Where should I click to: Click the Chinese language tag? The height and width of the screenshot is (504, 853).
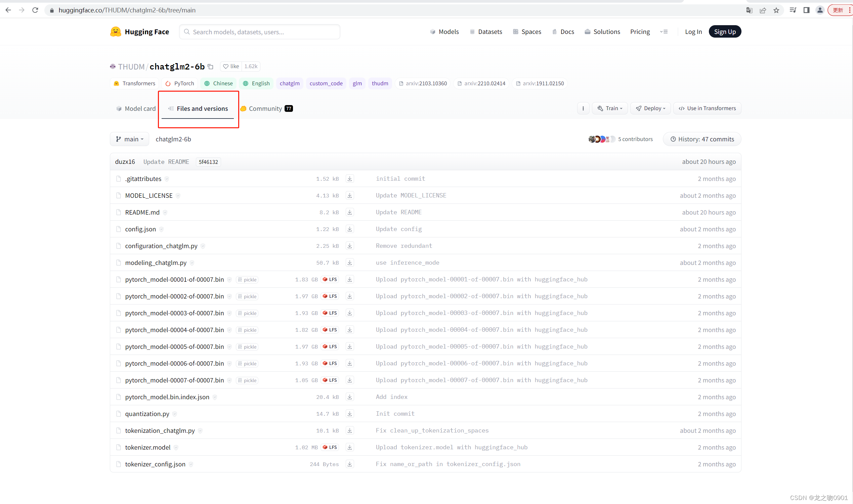[218, 83]
